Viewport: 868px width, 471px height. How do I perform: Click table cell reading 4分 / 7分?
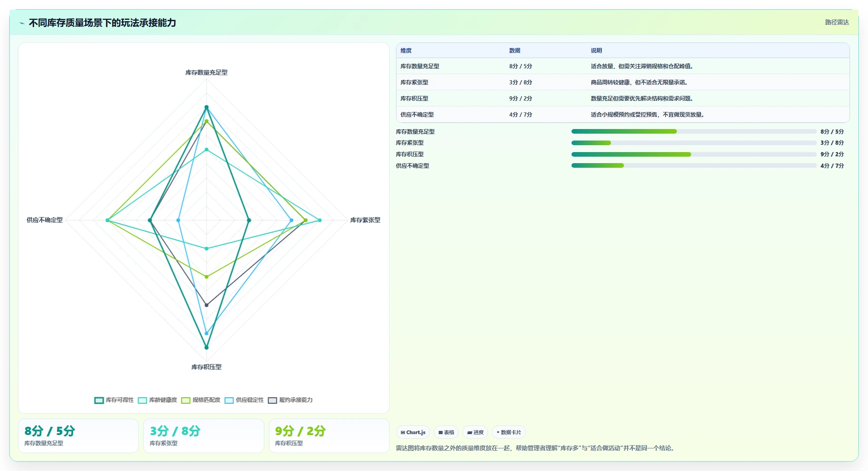point(521,115)
